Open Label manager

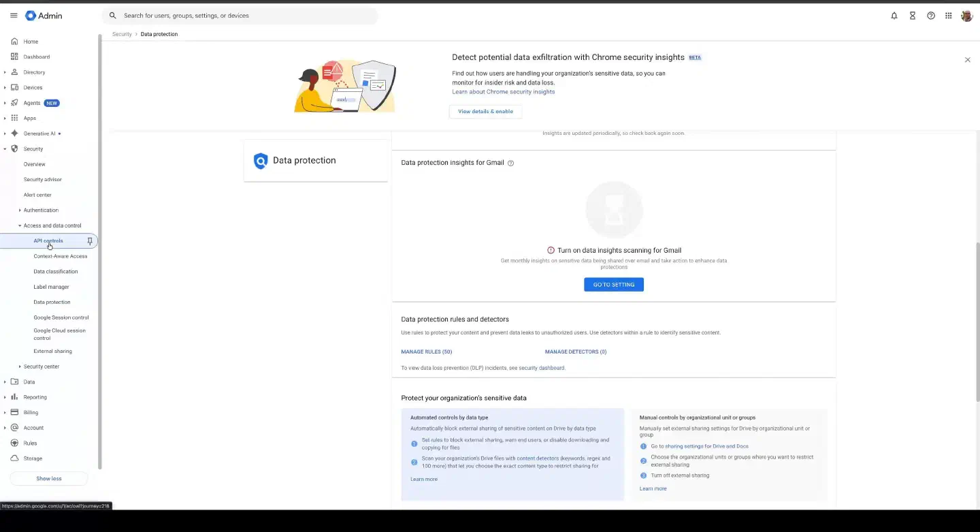click(x=51, y=287)
